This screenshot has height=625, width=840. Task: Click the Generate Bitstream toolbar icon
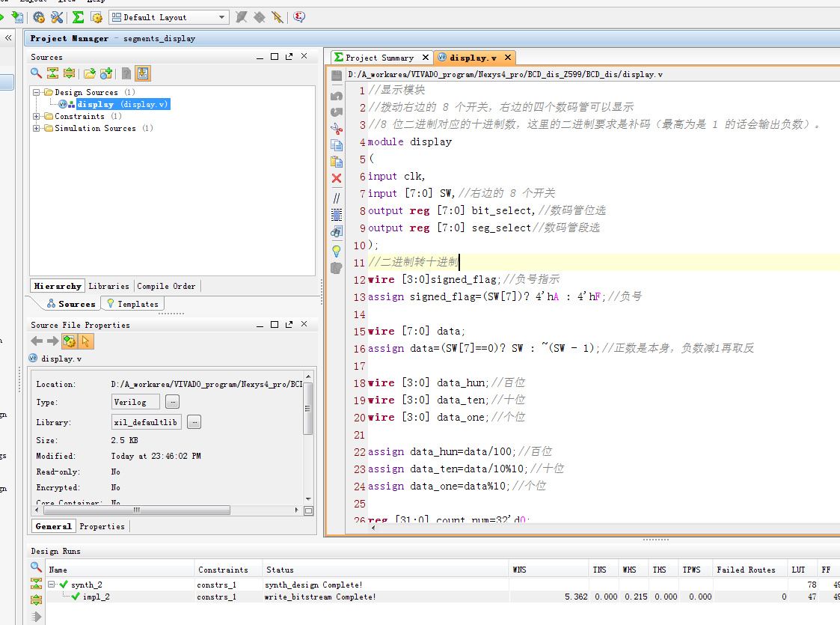[x=17, y=17]
